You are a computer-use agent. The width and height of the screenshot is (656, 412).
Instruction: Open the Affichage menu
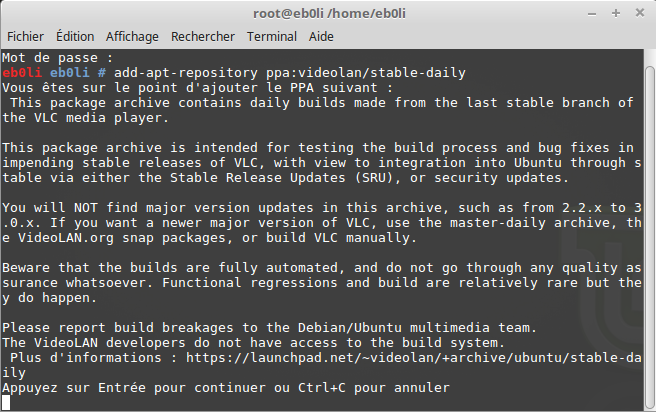click(132, 37)
